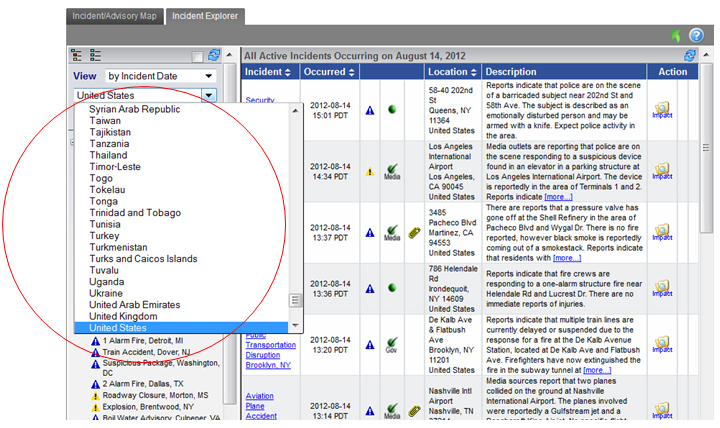720x428 pixels.
Task: Click yellow warning icon in 14:34 PDT row
Action: coord(370,172)
